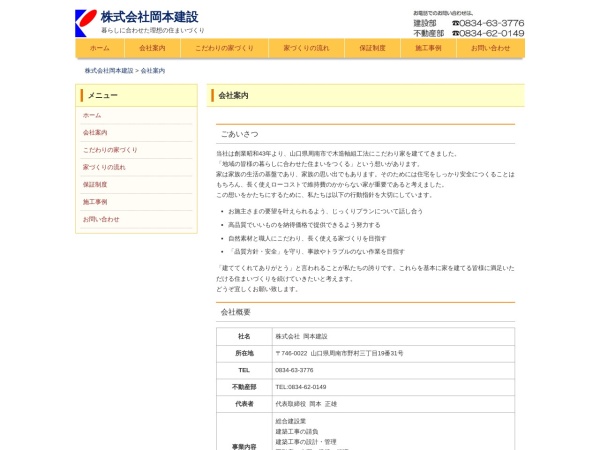
Task: Open 保証制度 in the top navigation bar
Action: click(372, 48)
